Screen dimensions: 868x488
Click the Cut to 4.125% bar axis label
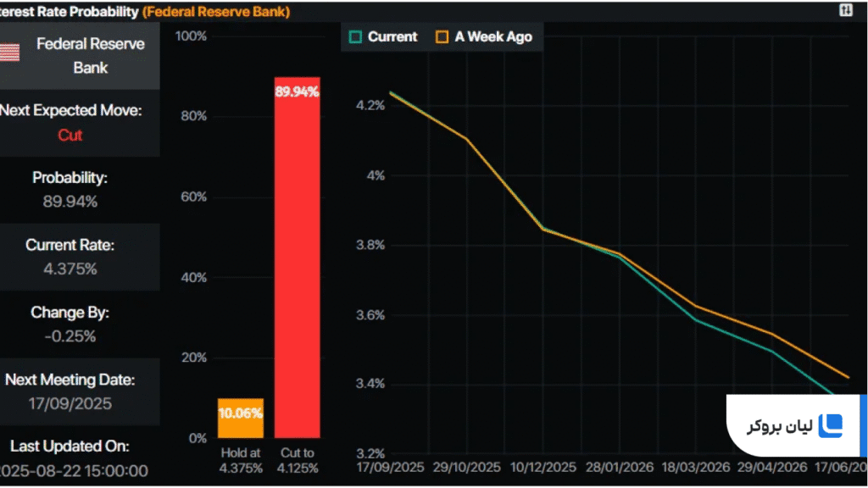(x=298, y=460)
